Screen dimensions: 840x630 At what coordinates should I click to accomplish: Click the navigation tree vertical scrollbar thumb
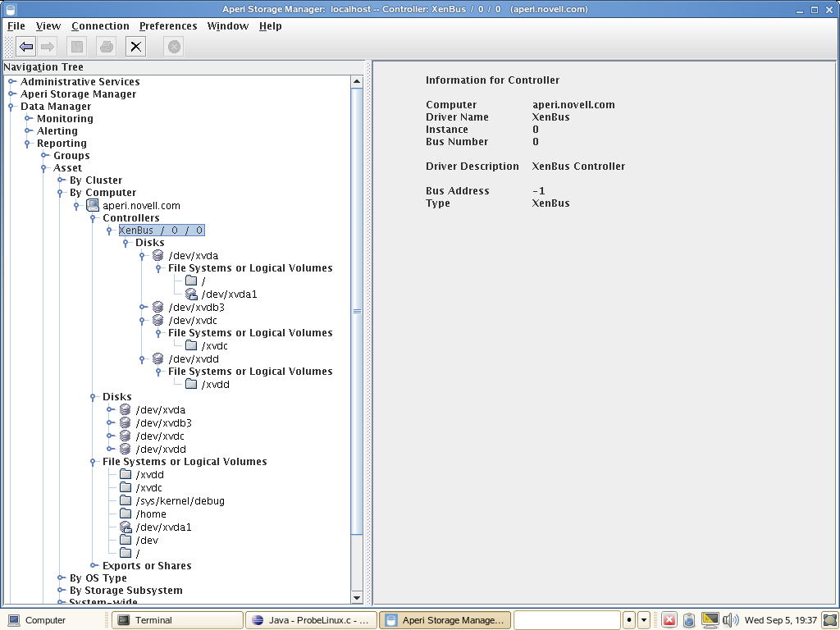click(x=357, y=311)
